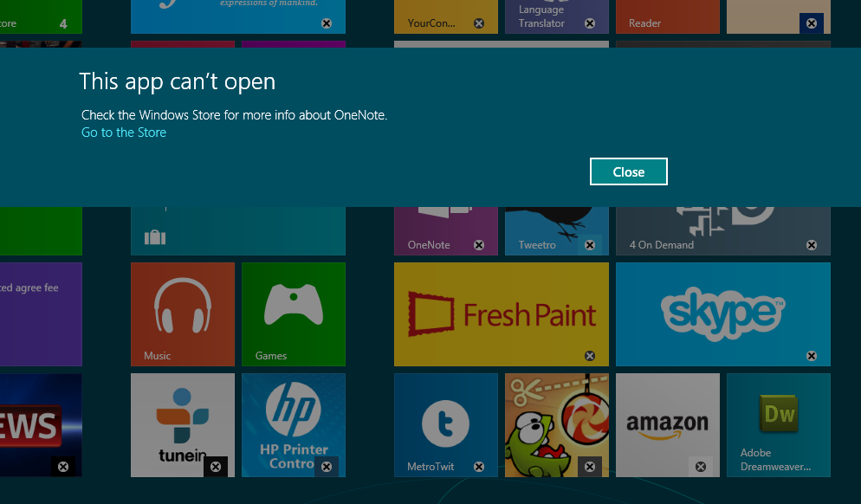Open the Music app
This screenshot has width=861, height=504.
[182, 314]
